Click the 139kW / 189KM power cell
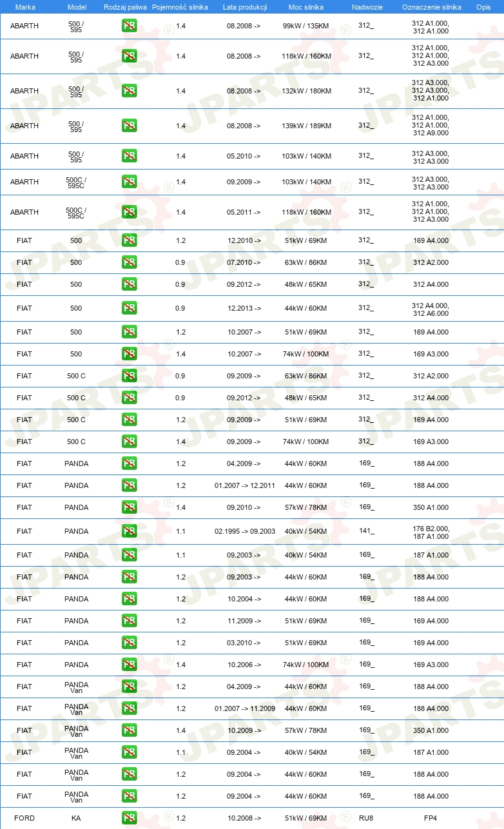This screenshot has width=504, height=829. (x=307, y=126)
